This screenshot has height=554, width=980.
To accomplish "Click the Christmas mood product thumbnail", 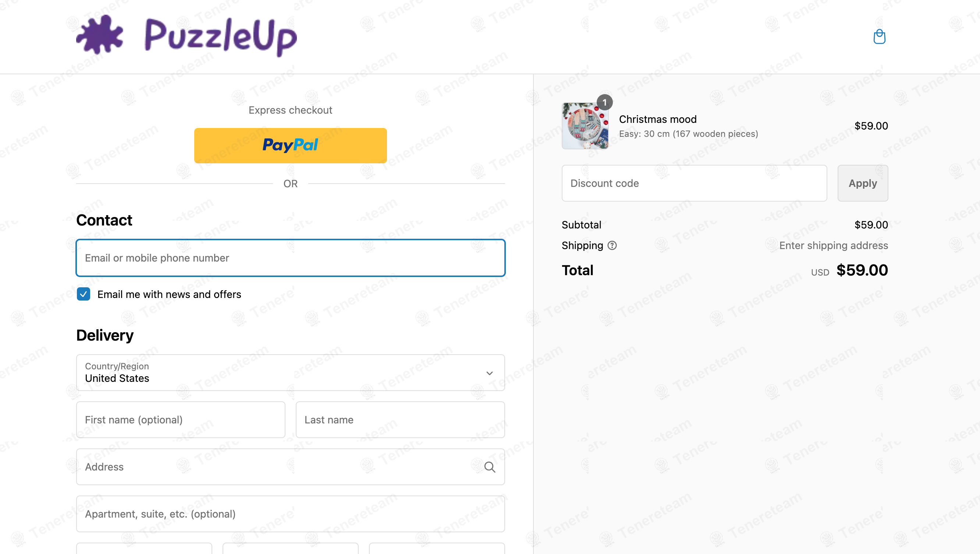I will (585, 126).
